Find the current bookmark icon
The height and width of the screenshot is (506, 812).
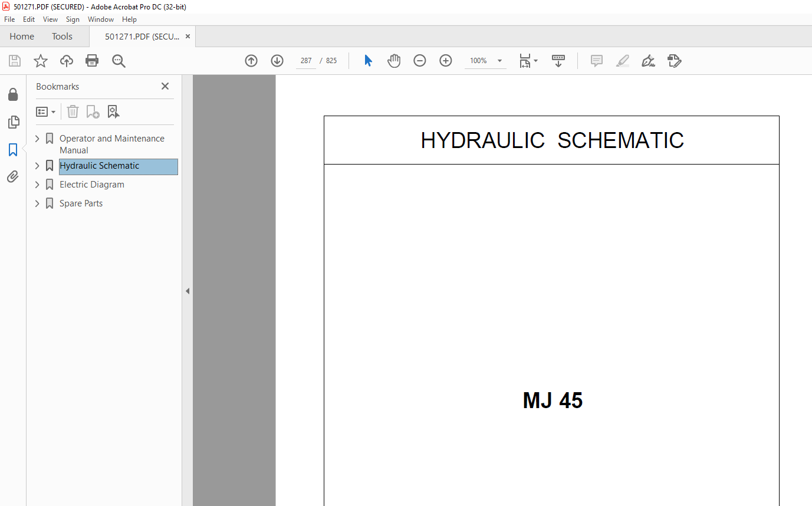pyautogui.click(x=114, y=111)
